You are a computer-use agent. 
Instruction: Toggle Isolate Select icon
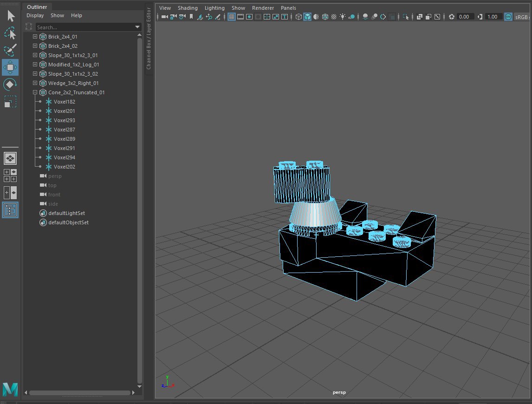(406, 17)
